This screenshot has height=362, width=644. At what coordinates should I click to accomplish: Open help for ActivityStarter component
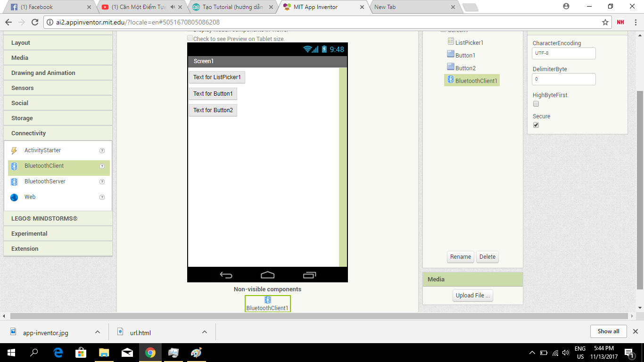[102, 151]
